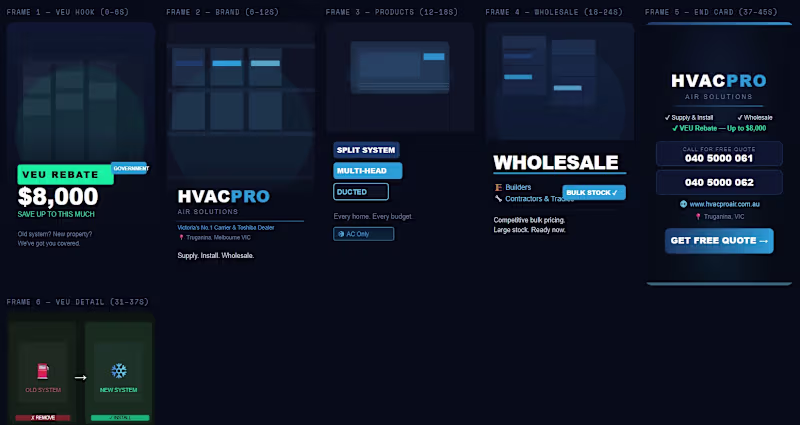This screenshot has width=800, height=425.
Task: Select the Frame 2 – Brand label
Action: point(222,12)
